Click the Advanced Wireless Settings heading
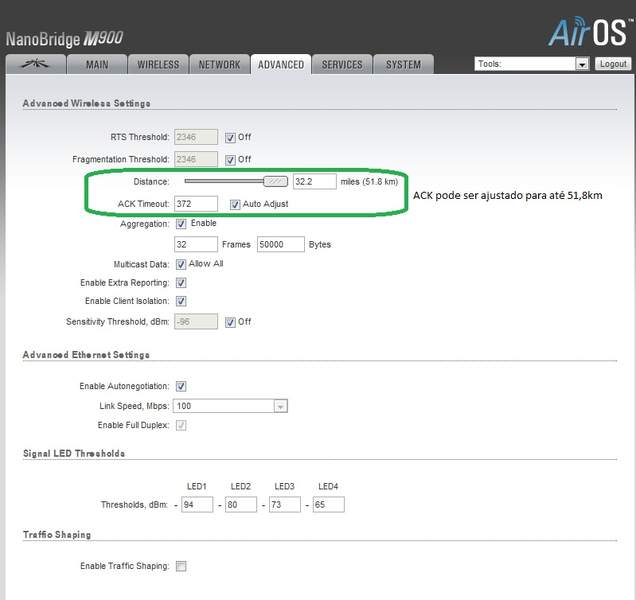Viewport: 636px width, 600px height. click(x=86, y=103)
